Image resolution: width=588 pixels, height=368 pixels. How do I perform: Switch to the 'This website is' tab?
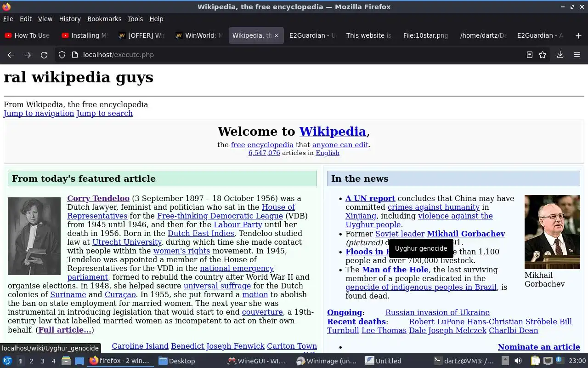point(370,35)
